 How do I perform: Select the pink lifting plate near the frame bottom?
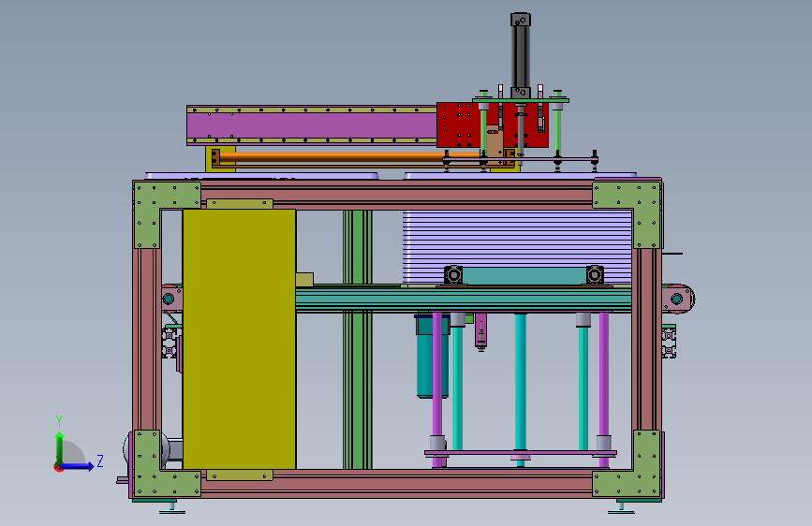click(x=521, y=453)
